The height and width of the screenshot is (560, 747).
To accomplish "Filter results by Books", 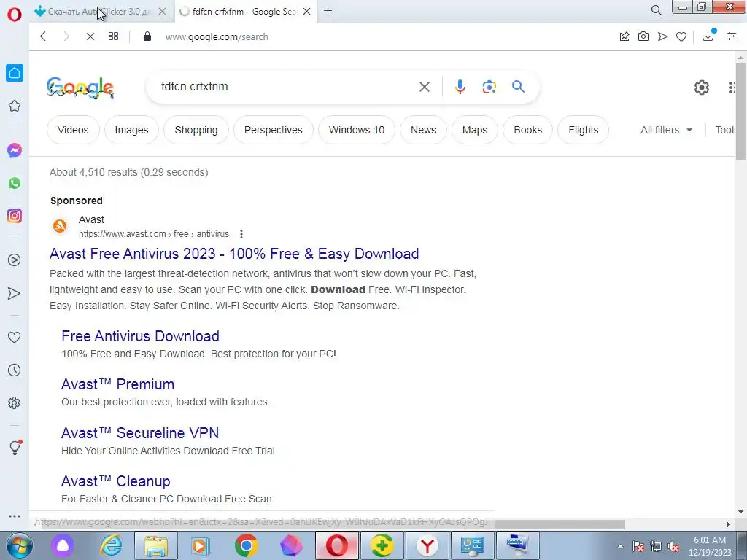I will 528,130.
